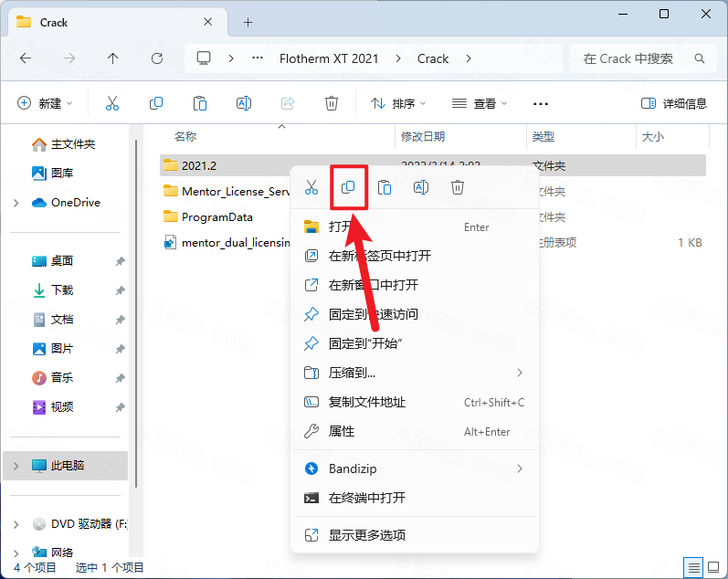The width and height of the screenshot is (728, 579).
Task: Open 主文件夹 in the sidebar
Action: tap(64, 144)
